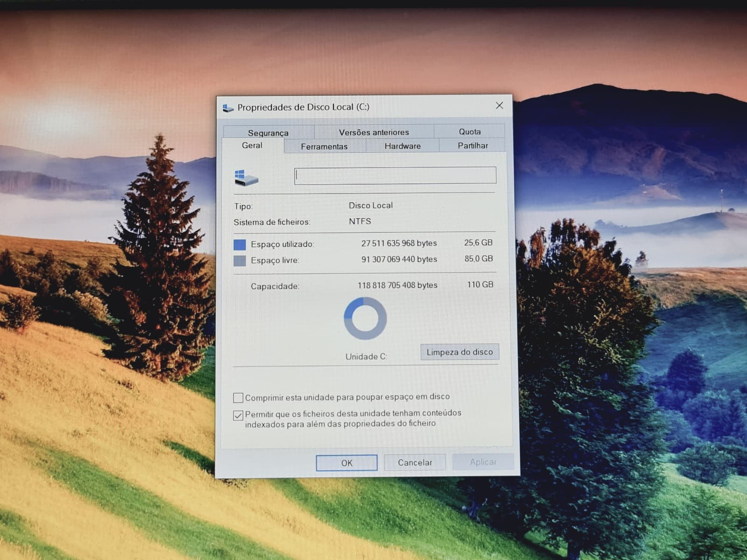The image size is (747, 560).
Task: Uncheck Permitir que os ficheiros indexing checkbox
Action: pos(238,415)
